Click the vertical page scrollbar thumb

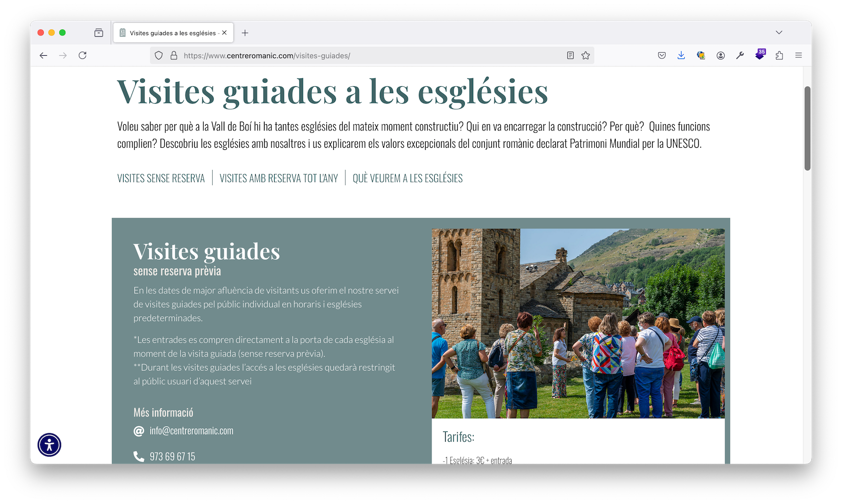[807, 128]
